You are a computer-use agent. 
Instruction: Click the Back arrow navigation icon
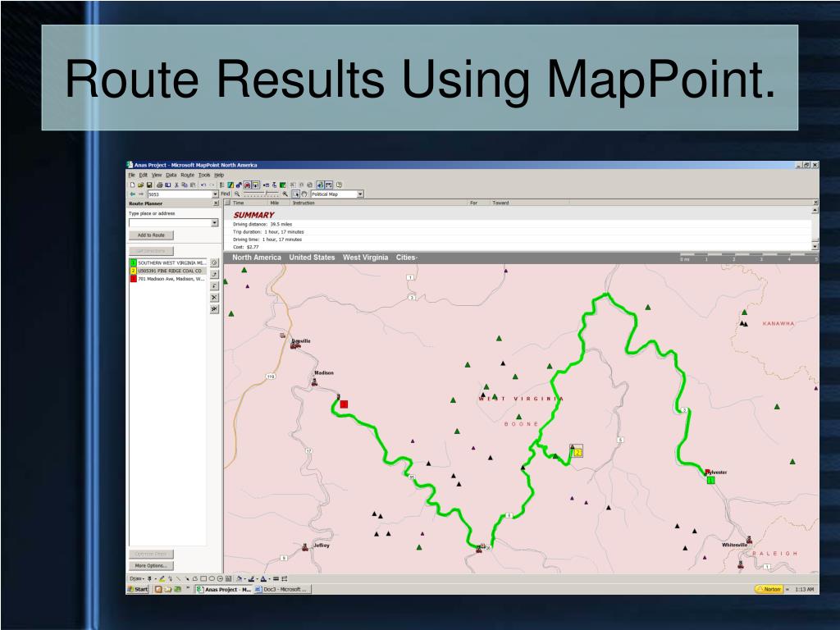coord(132,194)
